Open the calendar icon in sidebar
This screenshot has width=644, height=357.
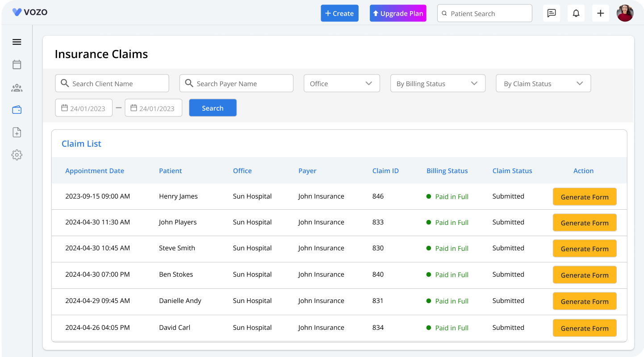17,64
